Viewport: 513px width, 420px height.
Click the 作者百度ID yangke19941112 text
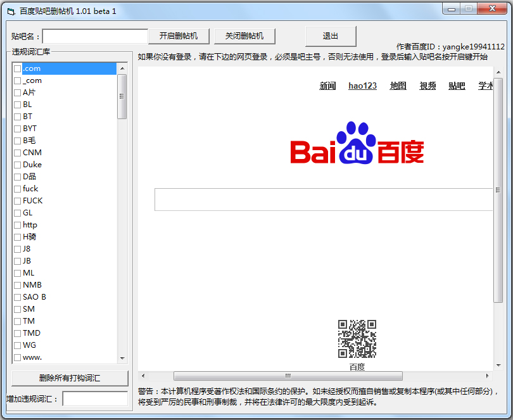tap(450, 47)
